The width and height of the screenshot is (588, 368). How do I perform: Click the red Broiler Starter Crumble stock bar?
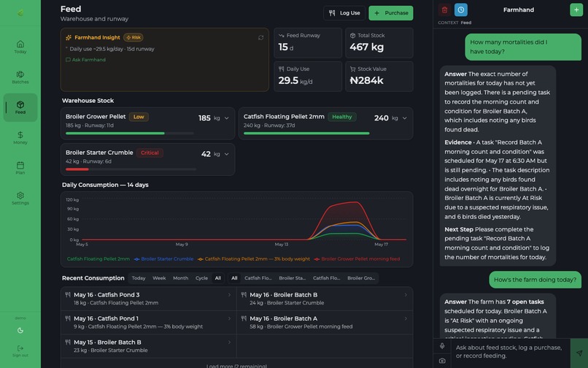tap(77, 169)
